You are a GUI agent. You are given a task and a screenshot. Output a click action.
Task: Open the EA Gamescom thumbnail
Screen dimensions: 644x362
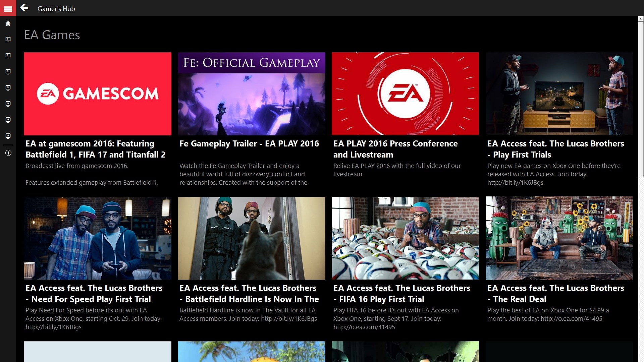click(97, 94)
